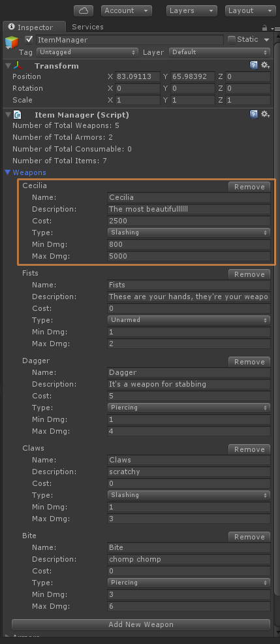Open the Item Manager help book icon

click(254, 114)
